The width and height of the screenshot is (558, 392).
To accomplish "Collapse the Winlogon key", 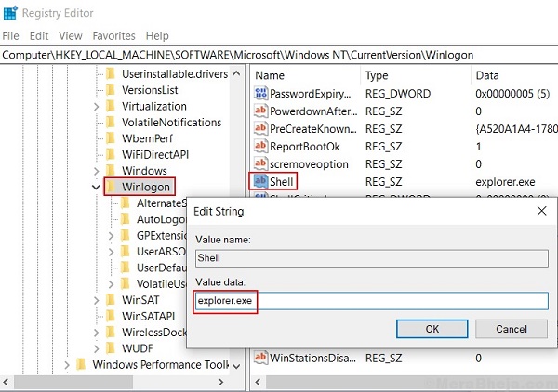I will pos(96,187).
